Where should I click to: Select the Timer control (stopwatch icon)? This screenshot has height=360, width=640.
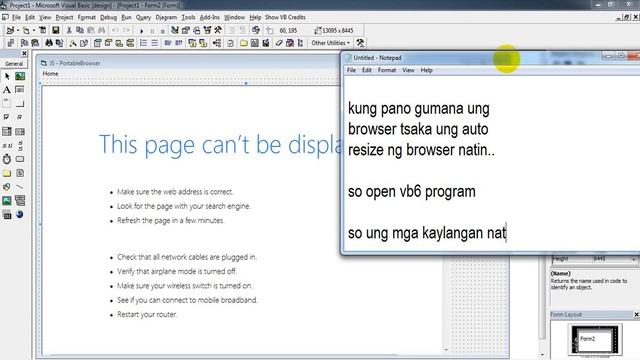[x=7, y=159]
